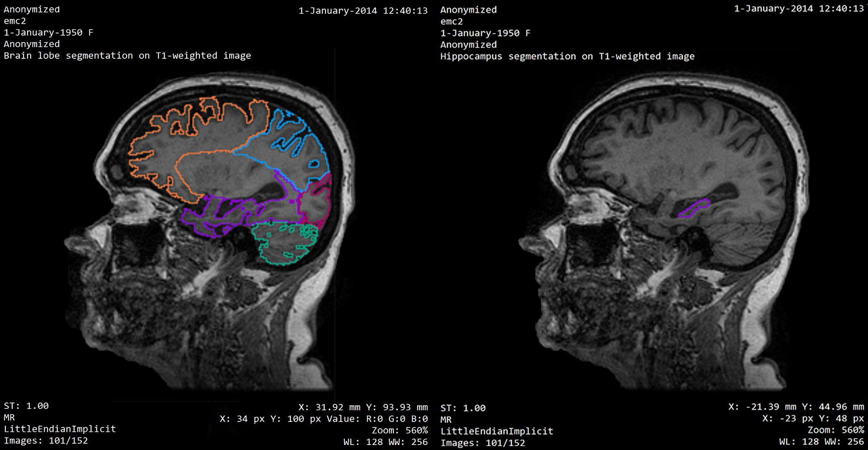
Task: Click the WL: 128 WW: 256 window level readout
Action: 385,442
